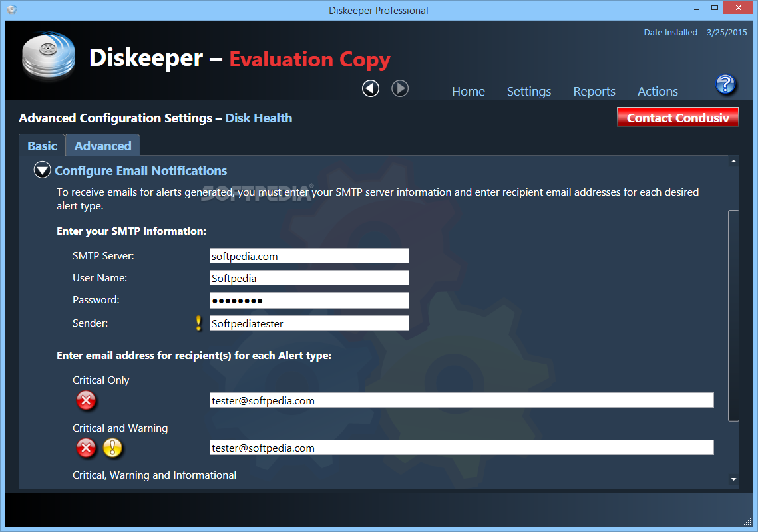Collapse the Configure Email Notifications section
758x532 pixels.
42,170
